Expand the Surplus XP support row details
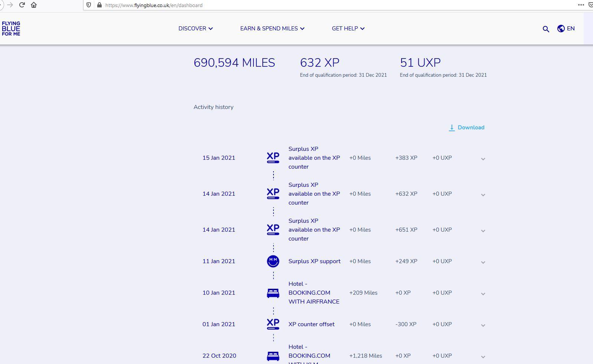Screen dimensions: 593x364 tap(483, 262)
